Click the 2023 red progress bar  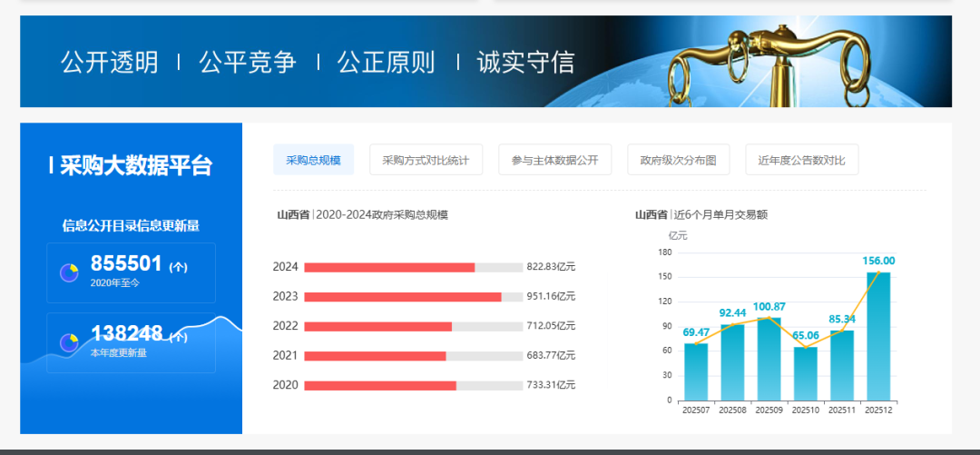(x=402, y=297)
